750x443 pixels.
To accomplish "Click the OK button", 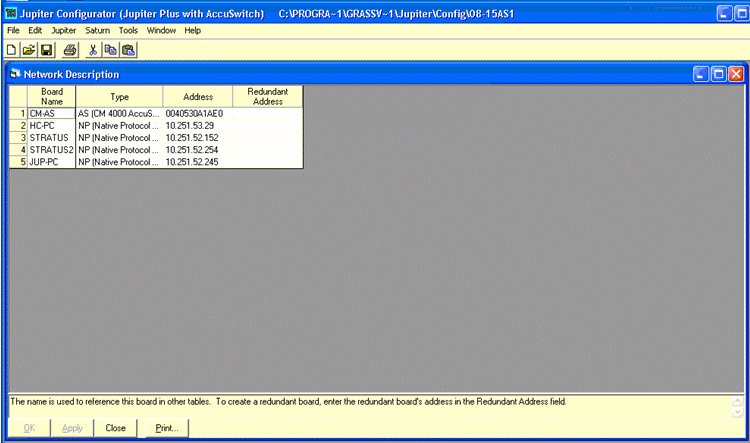I will [29, 428].
